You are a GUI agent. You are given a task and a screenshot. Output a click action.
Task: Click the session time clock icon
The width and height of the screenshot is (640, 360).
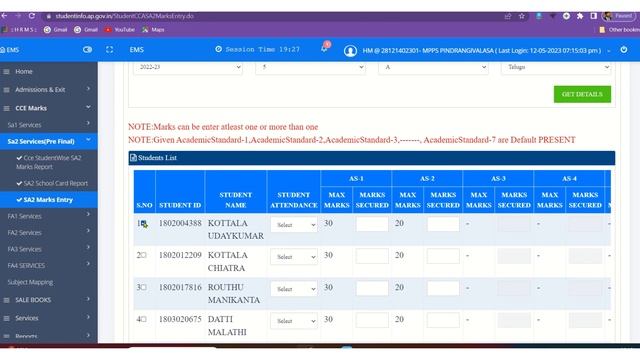[x=219, y=49]
